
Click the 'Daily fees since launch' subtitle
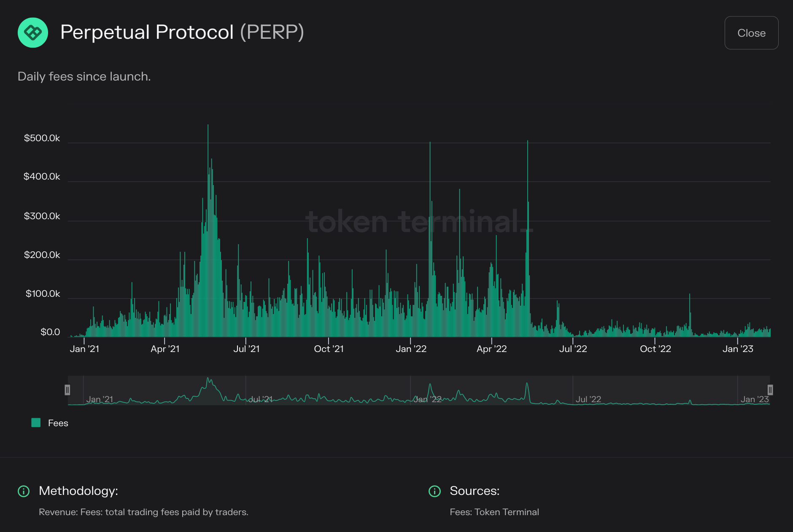[x=84, y=76]
